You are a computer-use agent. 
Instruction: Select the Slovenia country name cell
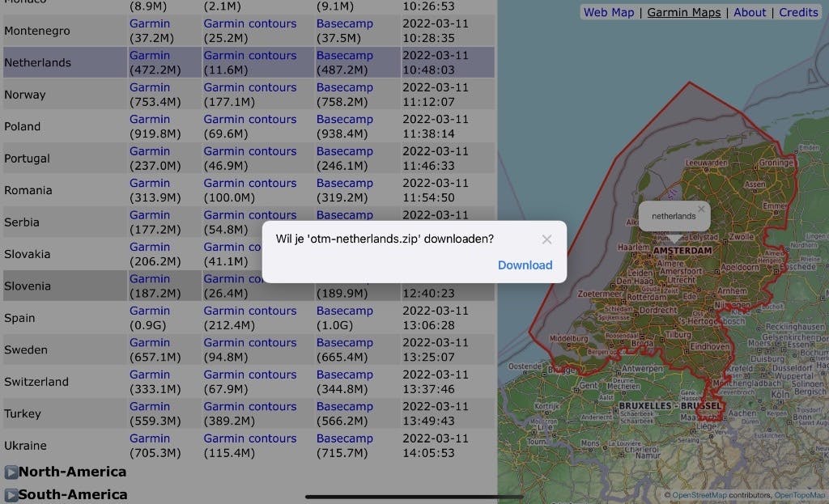tap(65, 286)
